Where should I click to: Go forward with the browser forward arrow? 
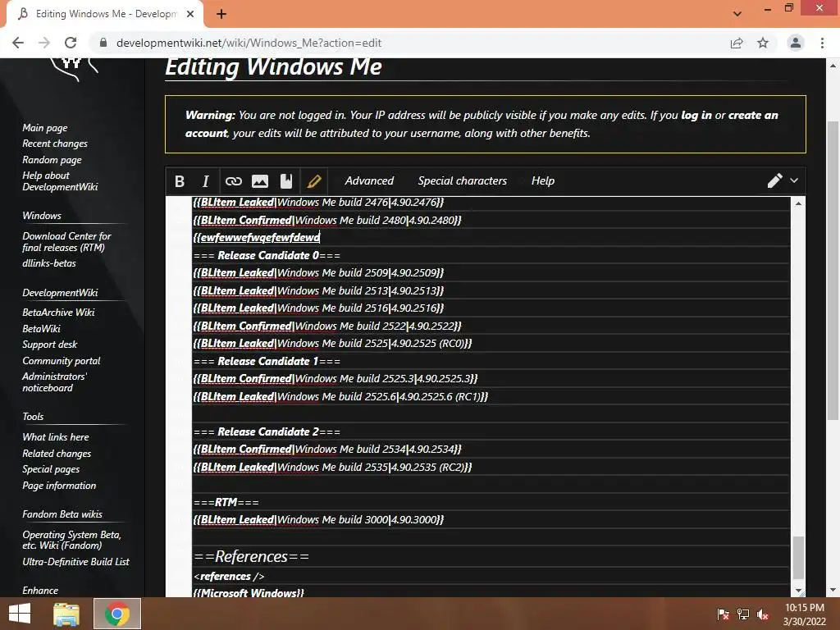pos(44,43)
